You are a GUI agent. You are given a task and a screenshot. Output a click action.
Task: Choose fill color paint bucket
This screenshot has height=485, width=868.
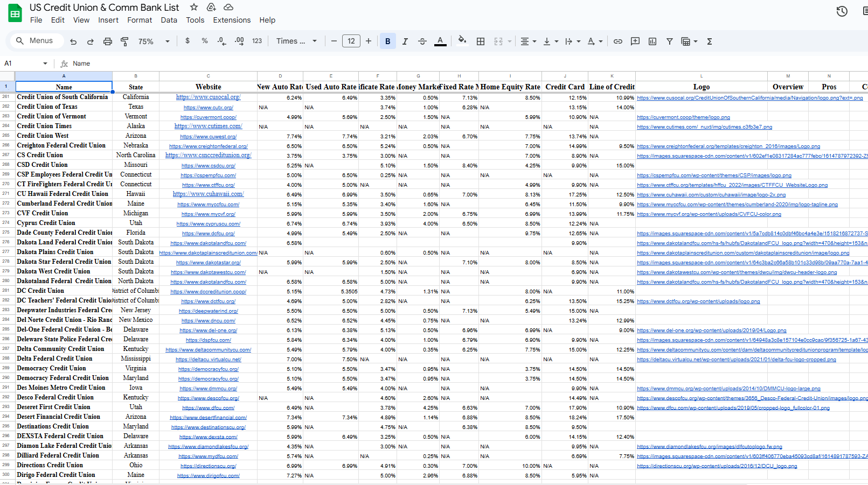click(462, 41)
